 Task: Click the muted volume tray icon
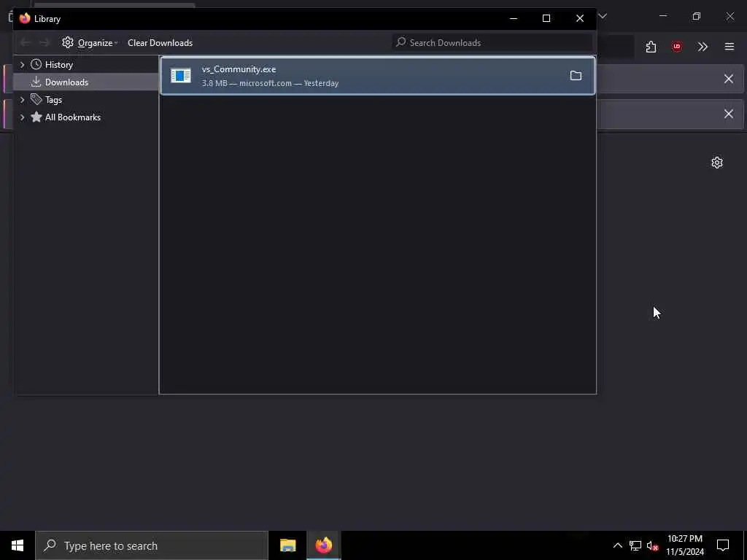653,545
